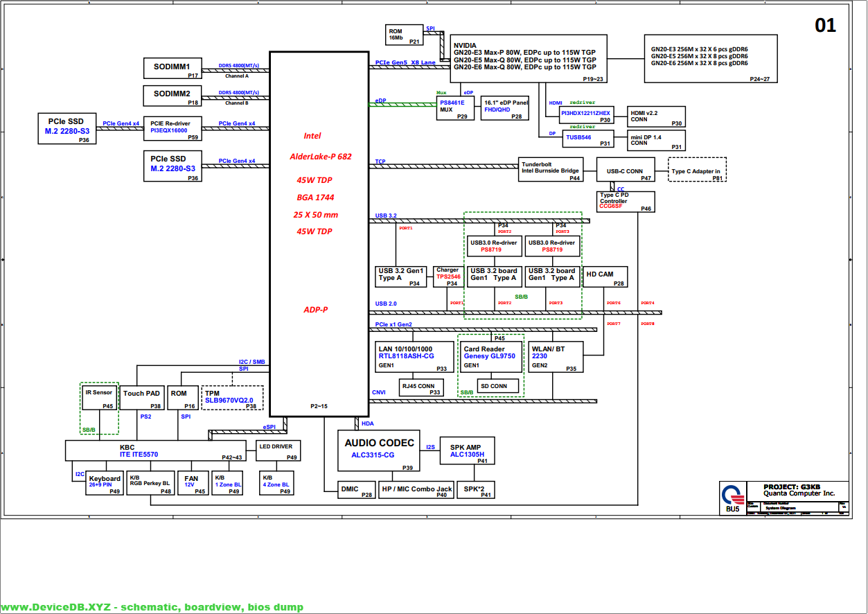The height and width of the screenshot is (614, 868).
Task: Click the ROM 16Mb P21 block
Action: (x=405, y=35)
